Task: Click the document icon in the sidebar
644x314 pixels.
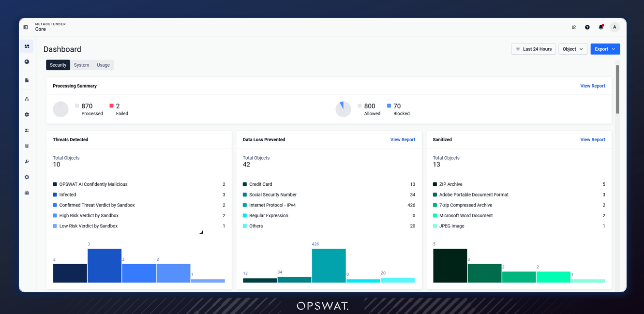Action: (x=27, y=80)
